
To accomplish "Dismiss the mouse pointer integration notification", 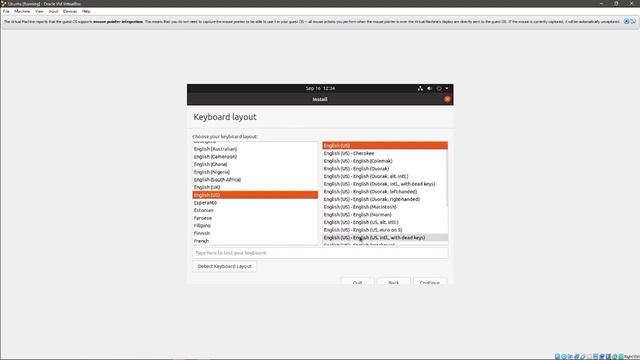I will (x=626, y=22).
